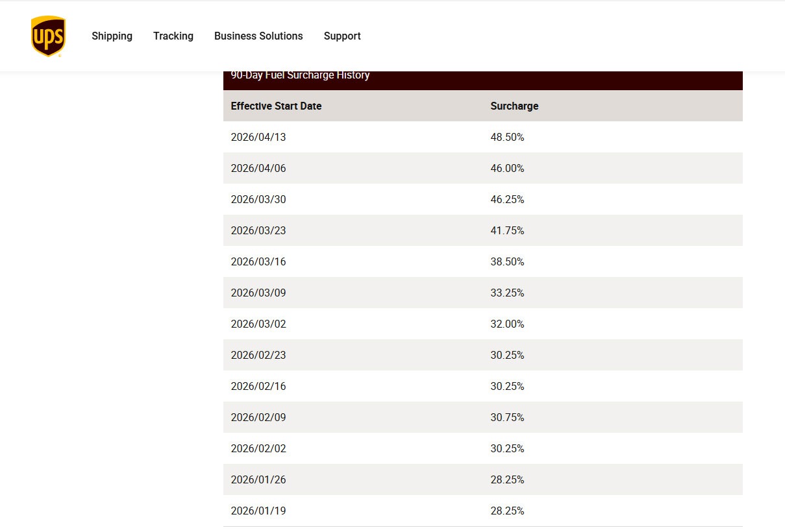Select the 2026/01/19 date entry
Viewport: 785px width, 532px height.
[x=258, y=511]
